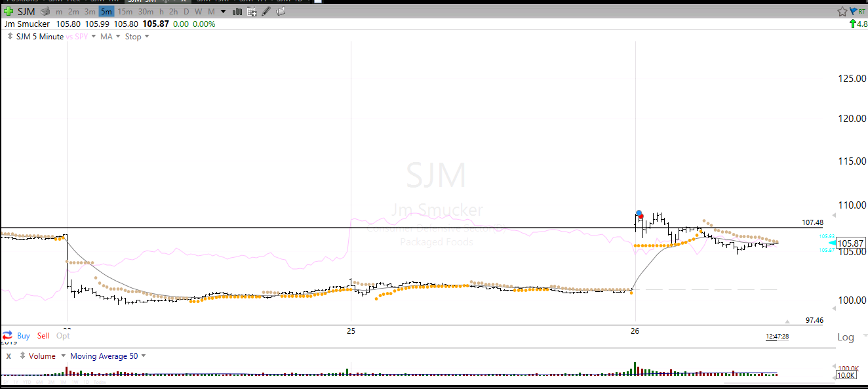The width and height of the screenshot is (868, 389).
Task: Click the 0.00% change value
Action: coord(203,24)
